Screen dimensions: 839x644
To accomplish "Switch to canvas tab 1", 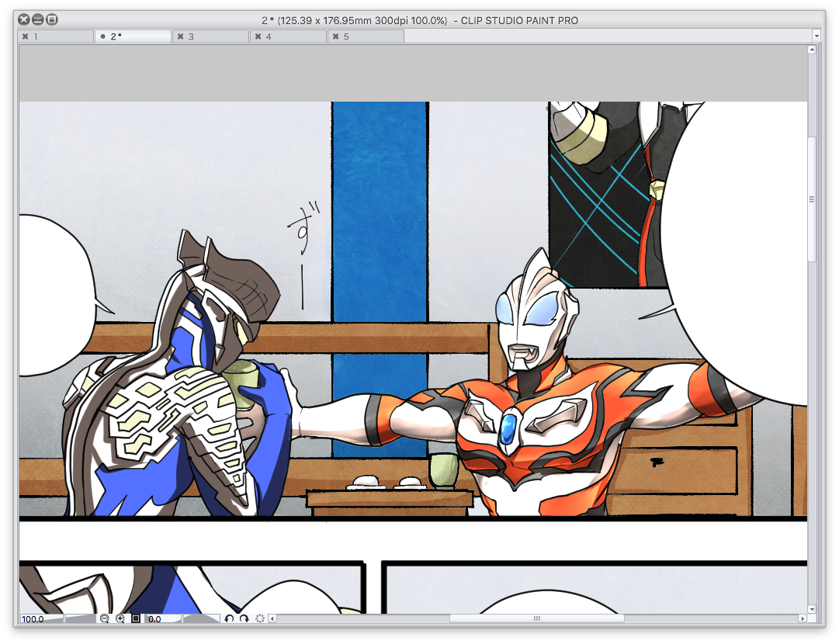I will click(x=56, y=36).
